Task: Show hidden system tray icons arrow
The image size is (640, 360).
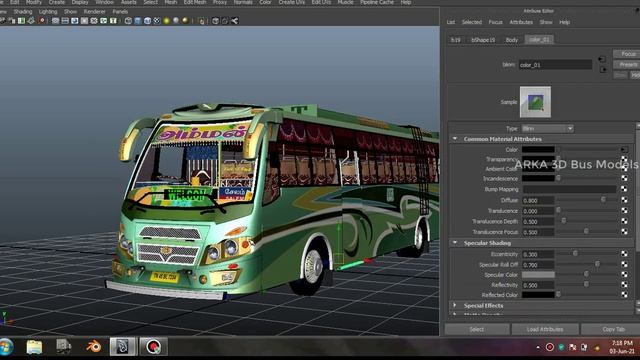Action: [538, 347]
